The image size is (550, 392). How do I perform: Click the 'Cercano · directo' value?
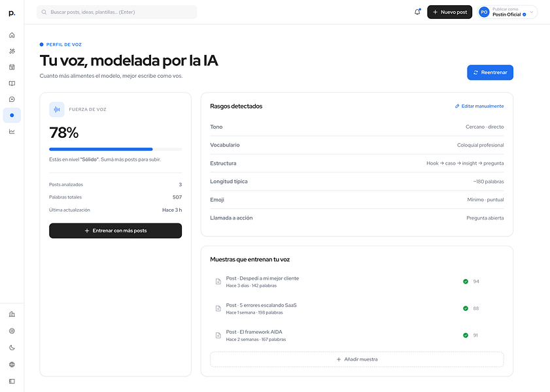(485, 127)
